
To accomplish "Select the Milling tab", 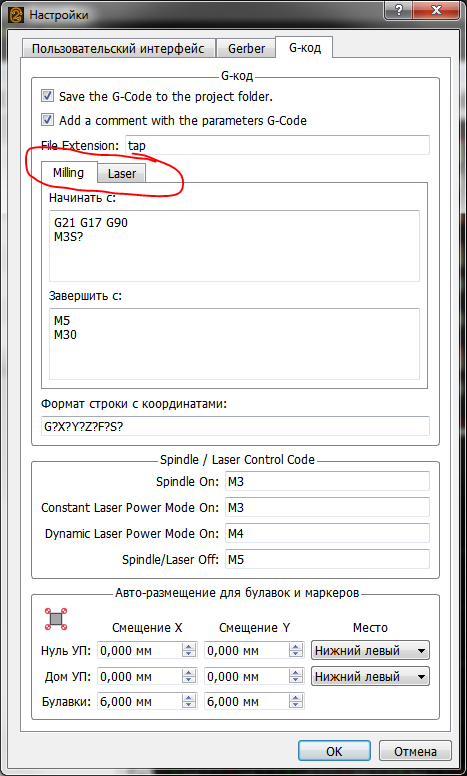I will coord(68,173).
